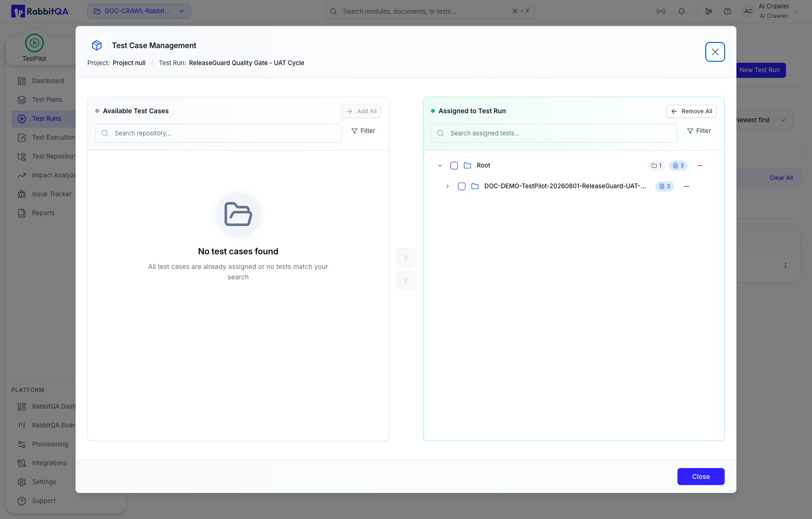Open the AI Crawler account menu chevron

(x=796, y=11)
